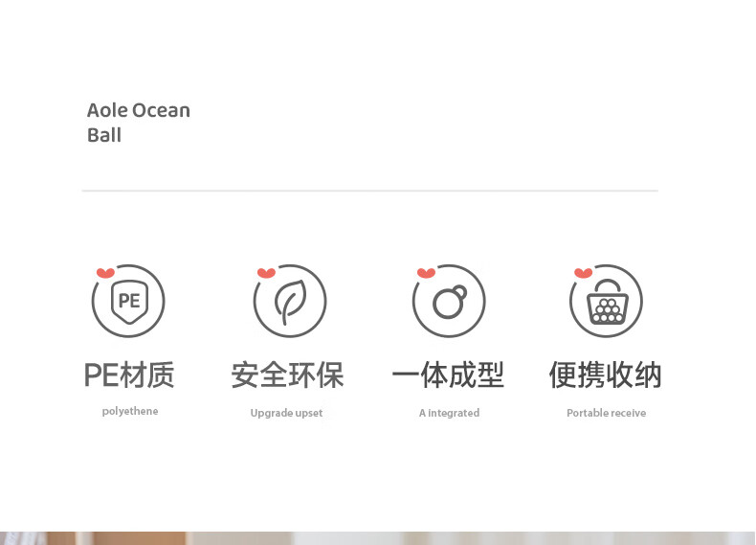Click the basket of balls icon
Viewport: 756px width, 545px height.
point(607,301)
